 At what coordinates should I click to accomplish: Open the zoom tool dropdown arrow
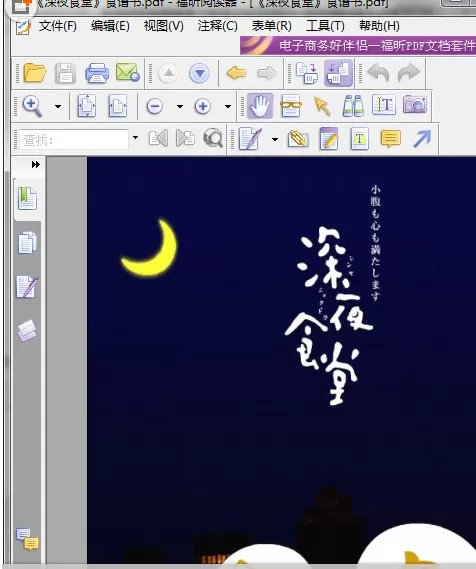(x=58, y=106)
